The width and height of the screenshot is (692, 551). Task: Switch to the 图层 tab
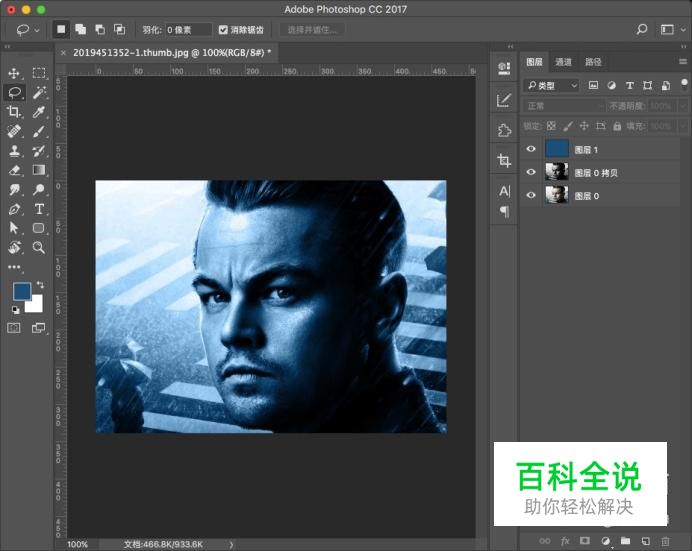click(x=534, y=62)
